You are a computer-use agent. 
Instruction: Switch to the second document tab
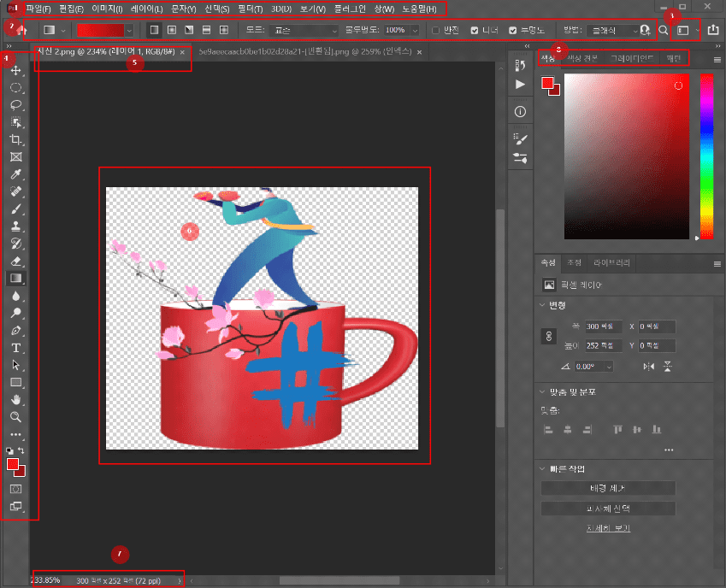305,52
